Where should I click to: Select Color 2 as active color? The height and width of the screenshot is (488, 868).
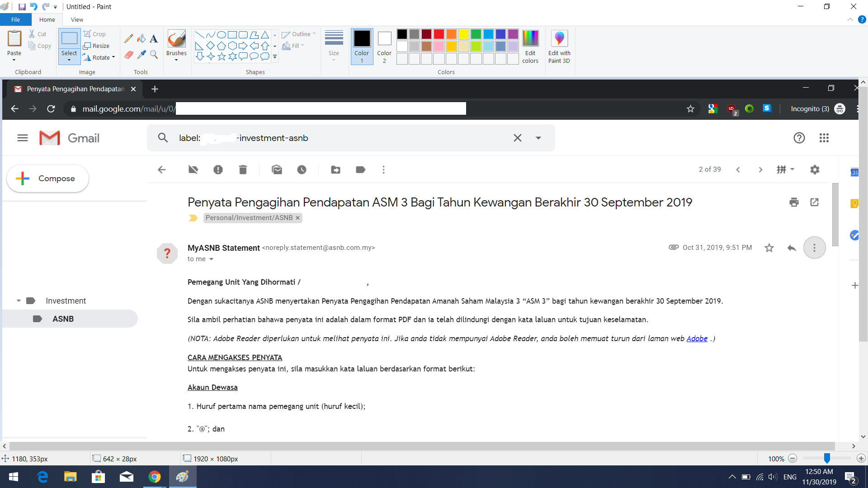tap(384, 47)
